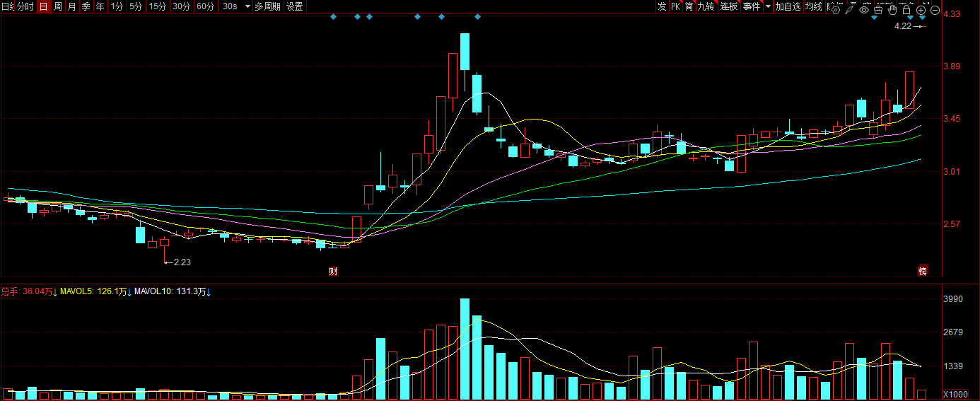Switch to 15分 chart period
The height and width of the screenshot is (401, 980).
158,6
